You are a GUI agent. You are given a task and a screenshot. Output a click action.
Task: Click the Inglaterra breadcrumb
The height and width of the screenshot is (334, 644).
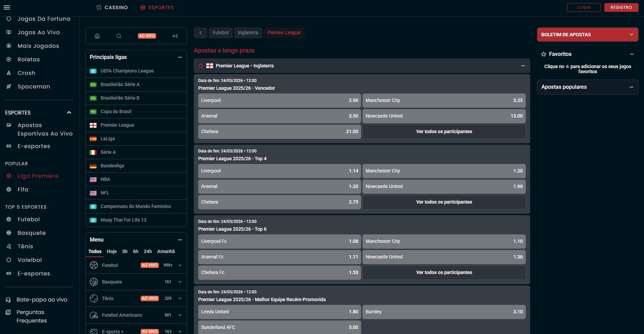click(x=248, y=33)
